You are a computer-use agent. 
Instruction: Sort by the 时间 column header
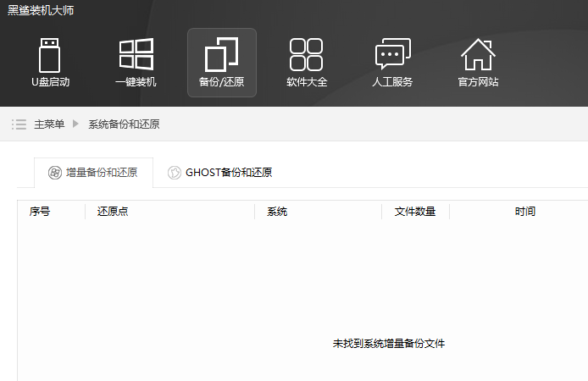(x=525, y=212)
